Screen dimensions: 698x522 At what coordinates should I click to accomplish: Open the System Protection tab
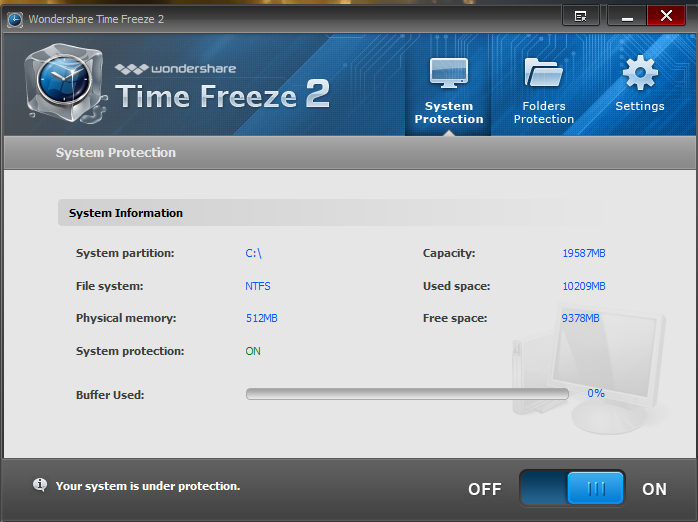pyautogui.click(x=448, y=86)
